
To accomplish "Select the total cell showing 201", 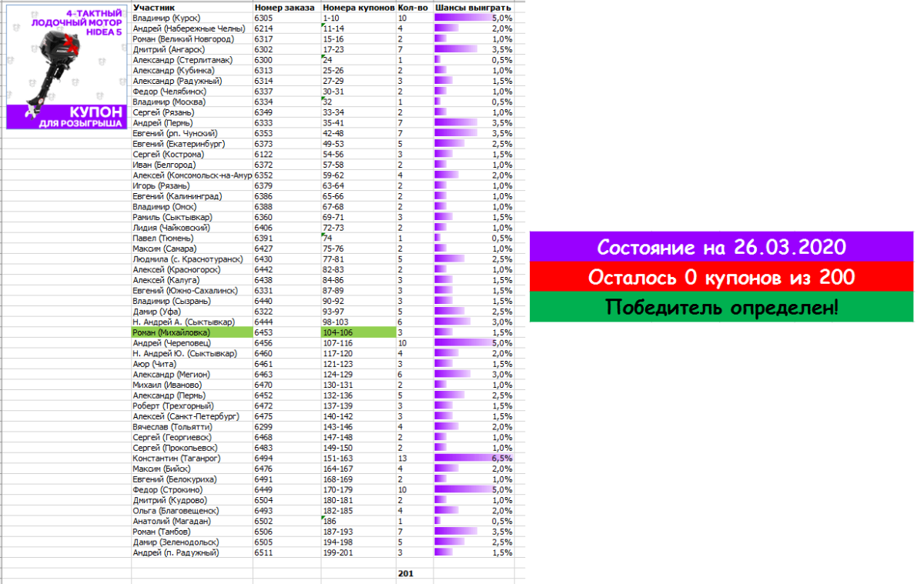I will coord(414,573).
